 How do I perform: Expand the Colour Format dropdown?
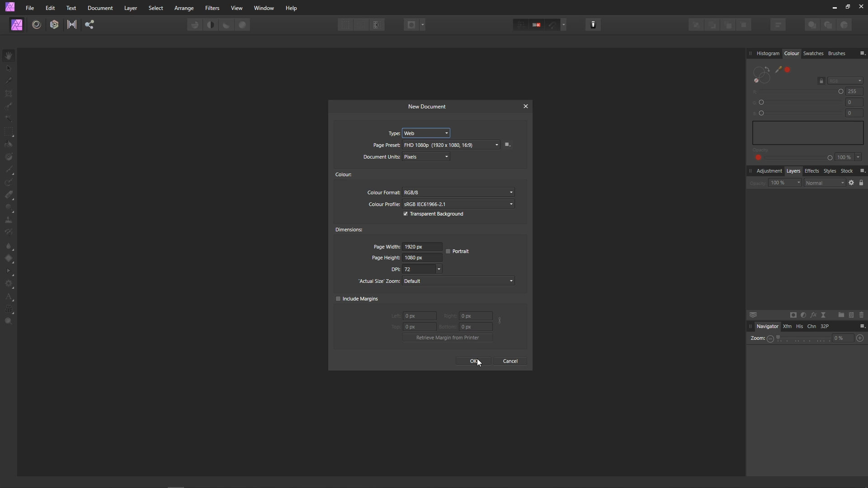pos(458,192)
